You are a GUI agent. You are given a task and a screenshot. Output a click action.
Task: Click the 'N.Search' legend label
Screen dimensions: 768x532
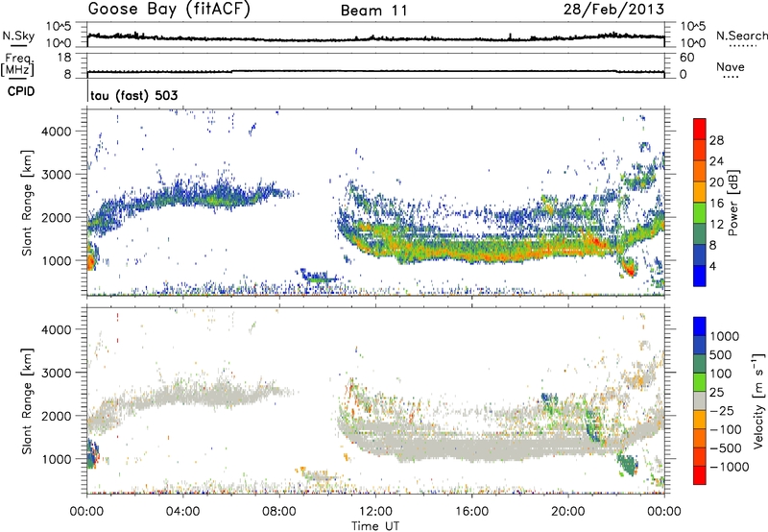point(741,36)
